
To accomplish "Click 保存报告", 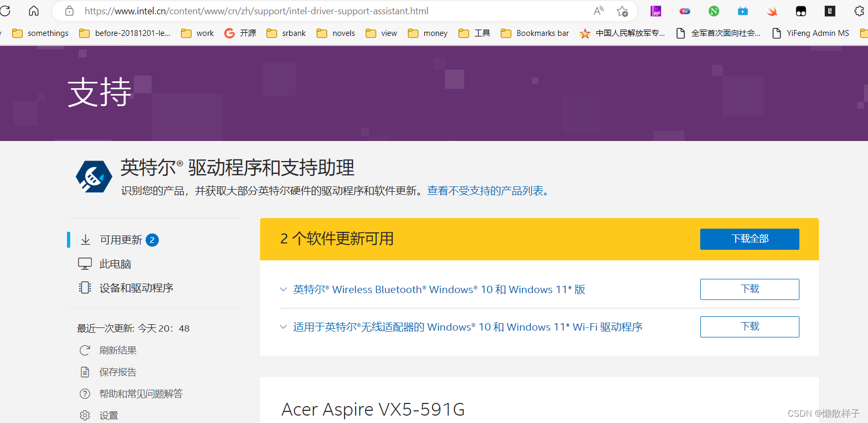I will 118,372.
